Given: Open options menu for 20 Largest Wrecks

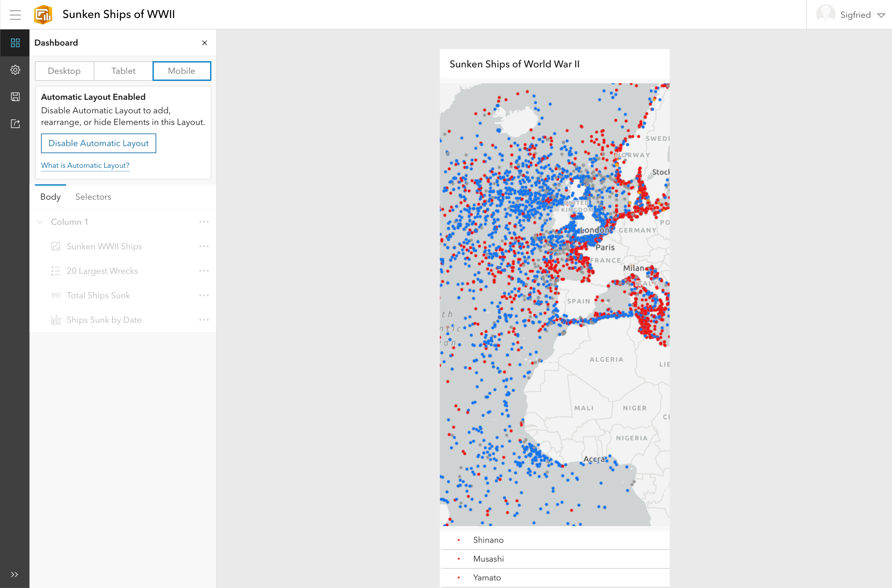Looking at the screenshot, I should click(x=204, y=271).
